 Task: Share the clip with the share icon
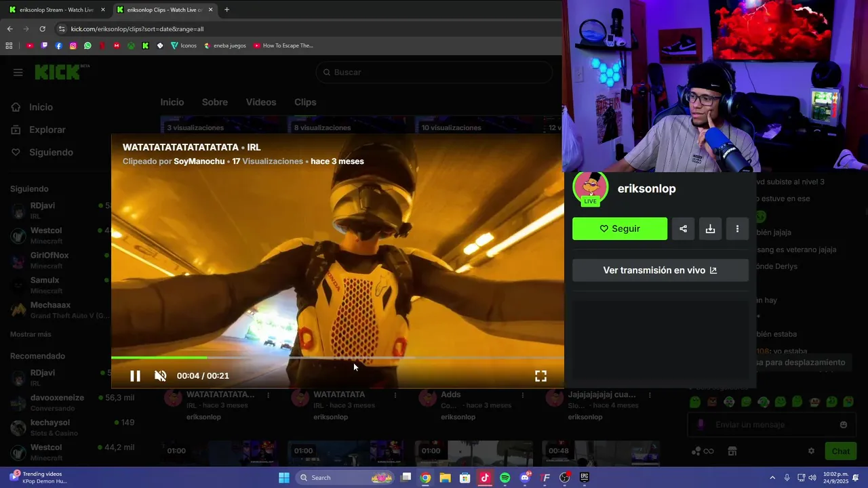(x=683, y=228)
